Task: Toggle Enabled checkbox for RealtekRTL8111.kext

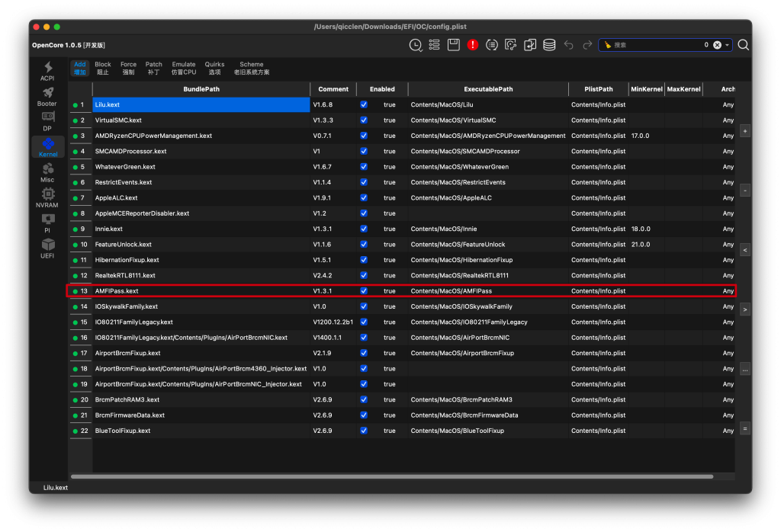Action: click(364, 275)
